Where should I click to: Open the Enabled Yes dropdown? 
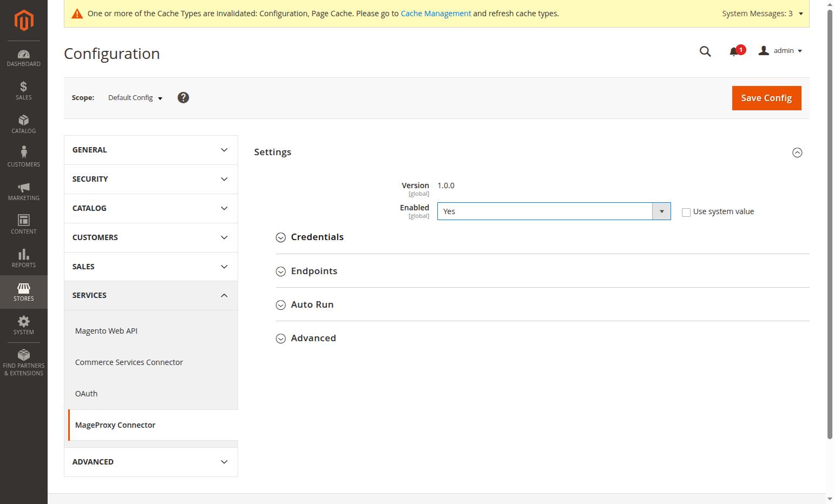click(x=554, y=211)
